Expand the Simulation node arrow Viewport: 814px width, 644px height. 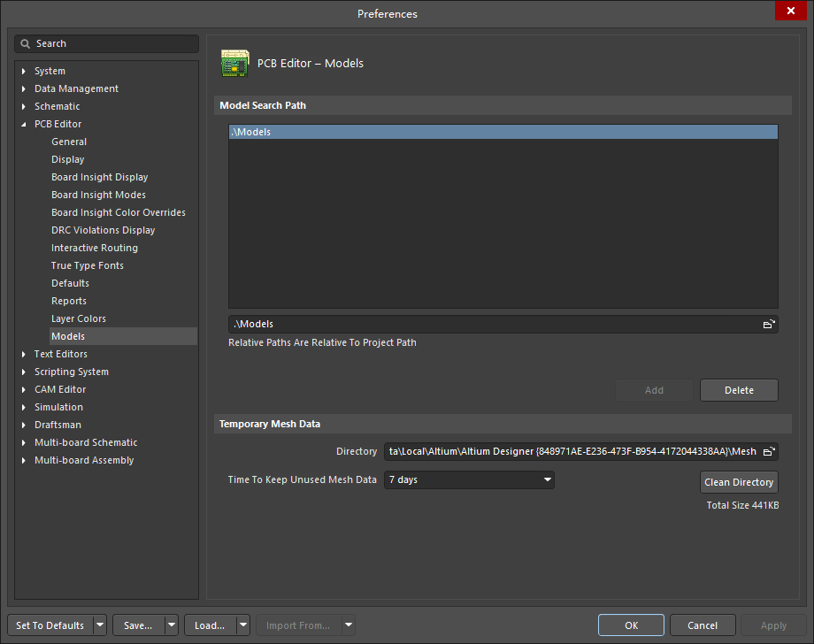tap(23, 407)
